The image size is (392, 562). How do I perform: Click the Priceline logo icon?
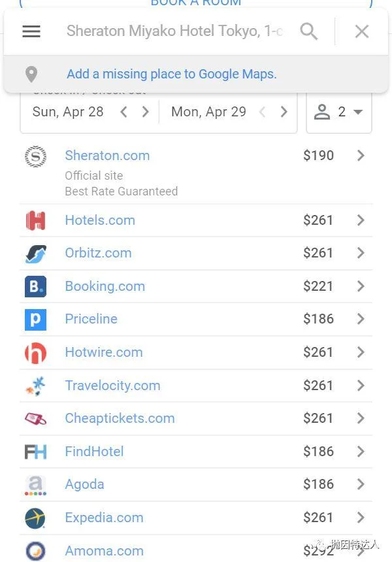pos(35,320)
